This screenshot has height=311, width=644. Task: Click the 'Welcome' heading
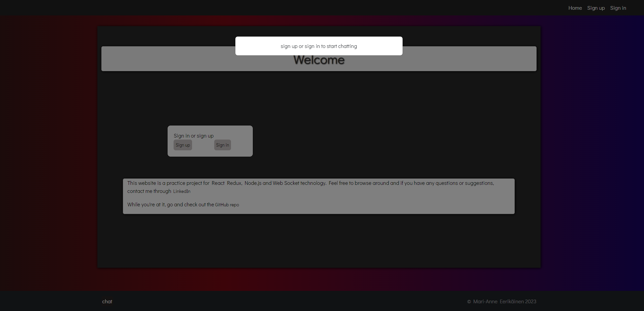coord(319,60)
